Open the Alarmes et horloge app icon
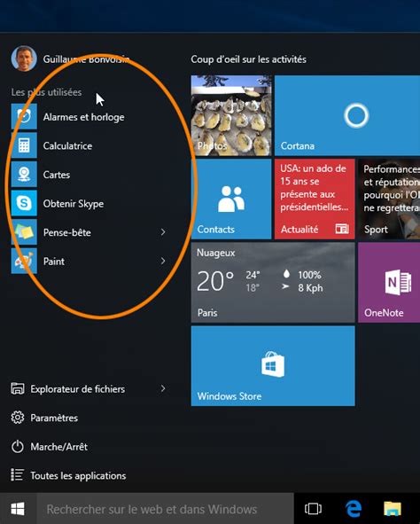 tap(24, 117)
